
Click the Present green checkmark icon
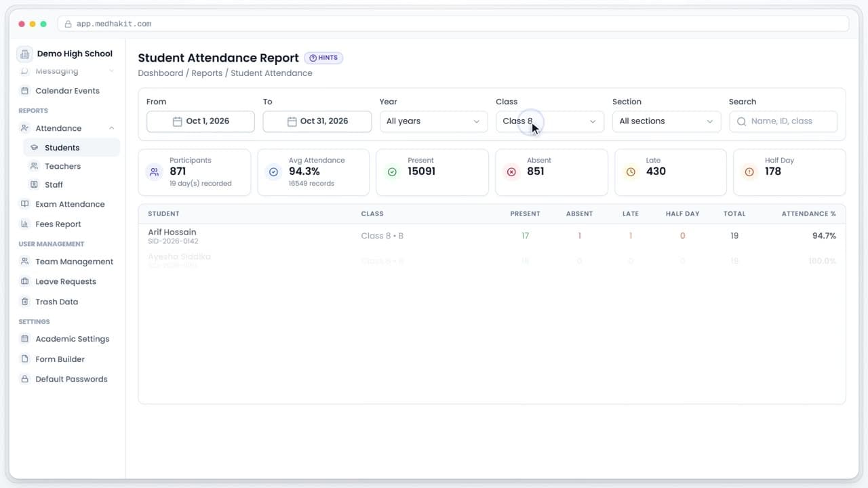pyautogui.click(x=392, y=172)
